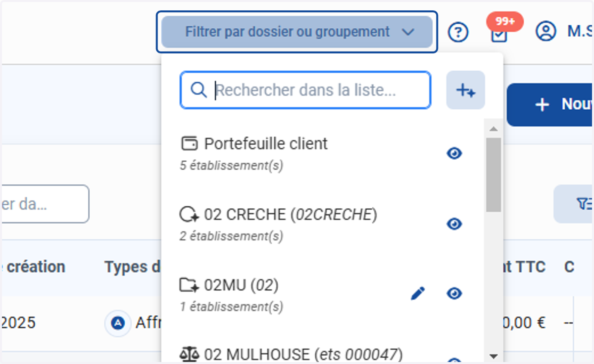Select 02 CRECHE (02CRECHE) entry
The height and width of the screenshot is (364, 594).
click(322, 224)
